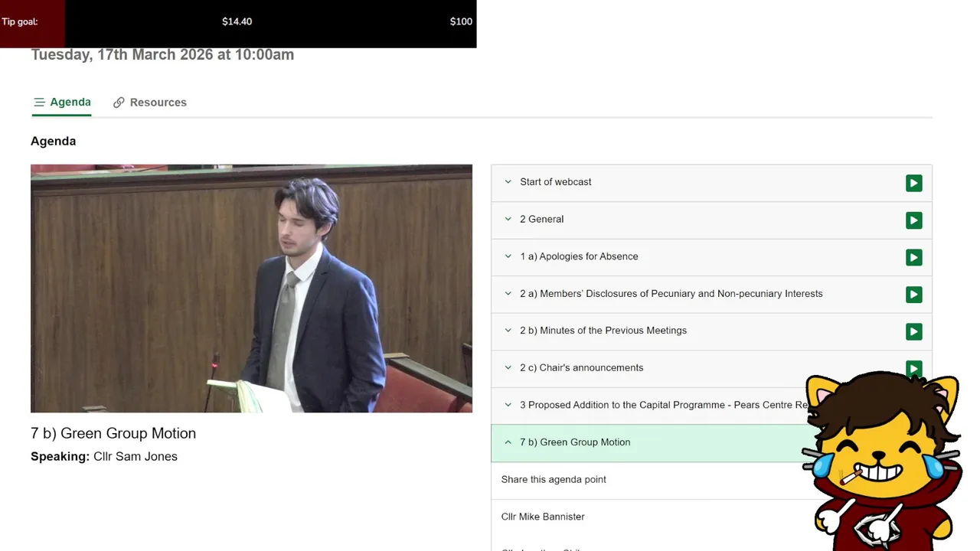Play Members' Disclosures of Interests item

click(x=913, y=295)
